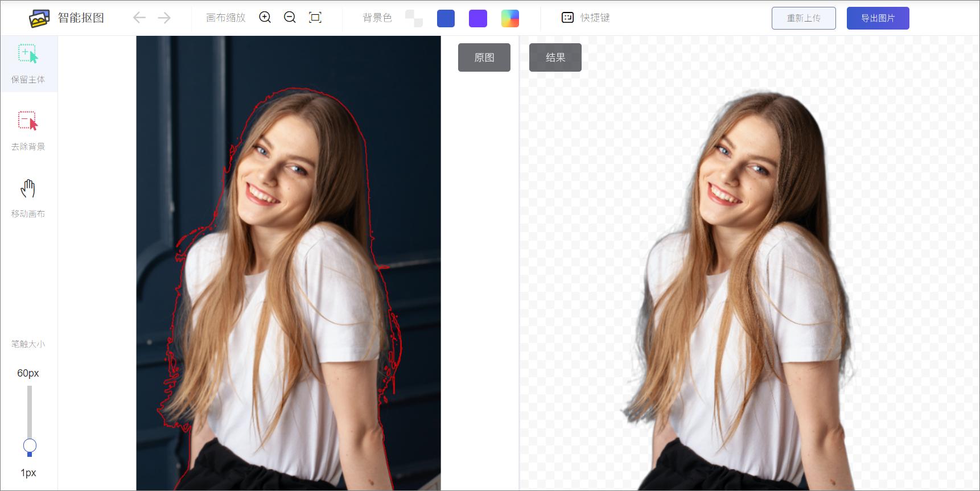Image resolution: width=980 pixels, height=491 pixels.
Task: Choose the transparent background swatch
Action: click(x=414, y=18)
